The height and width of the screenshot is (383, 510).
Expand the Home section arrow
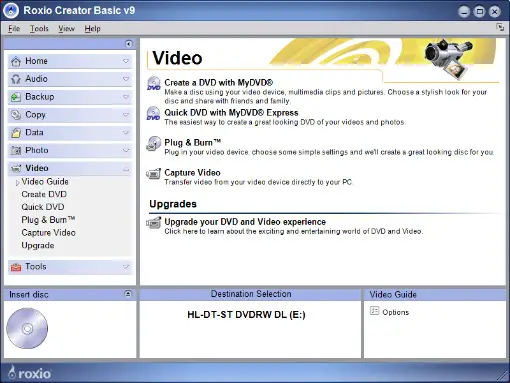click(x=126, y=61)
